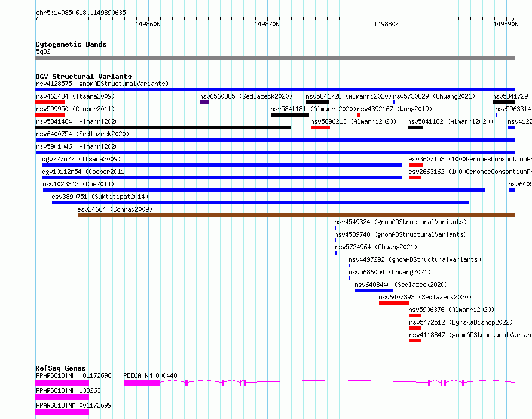Image resolution: width=532 pixels, height=419 pixels.
Task: Click nsv4549324 gnomADStructuralVariants label
Action: point(400,222)
